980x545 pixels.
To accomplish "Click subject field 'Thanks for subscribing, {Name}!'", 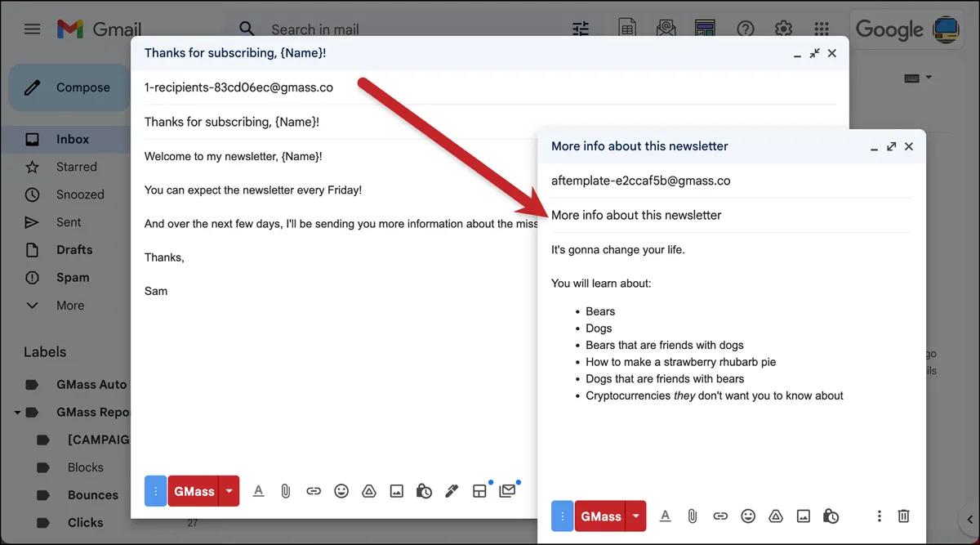I will pos(490,122).
